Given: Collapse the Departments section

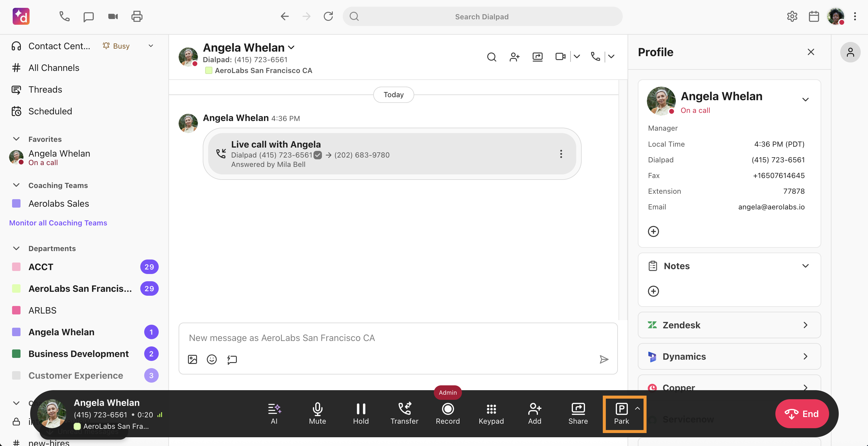Looking at the screenshot, I should [16, 248].
